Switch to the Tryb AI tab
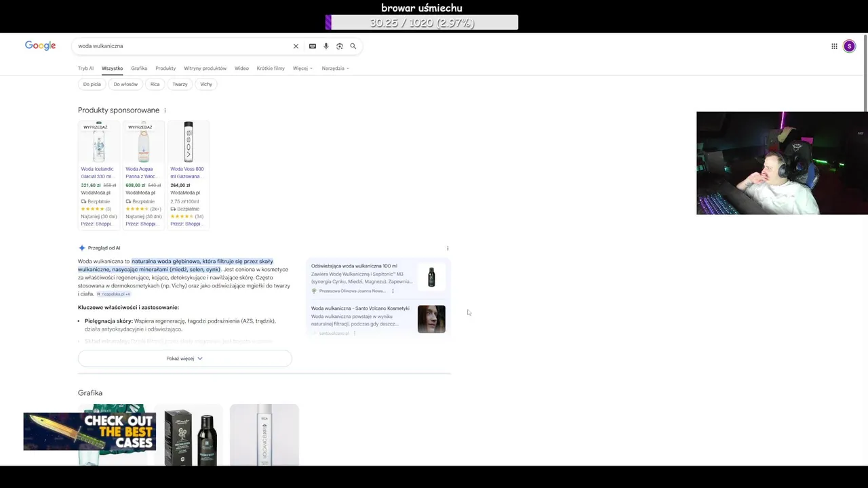The width and height of the screenshot is (868, 488). tap(85, 68)
